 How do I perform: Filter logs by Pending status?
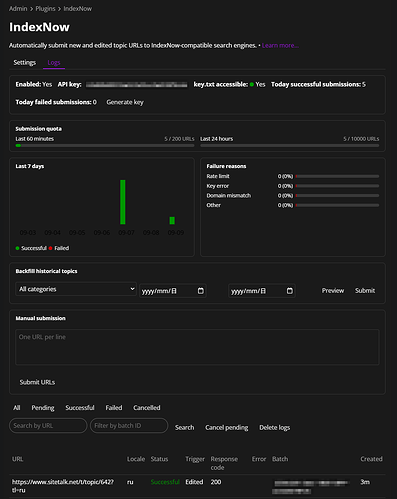[43, 408]
